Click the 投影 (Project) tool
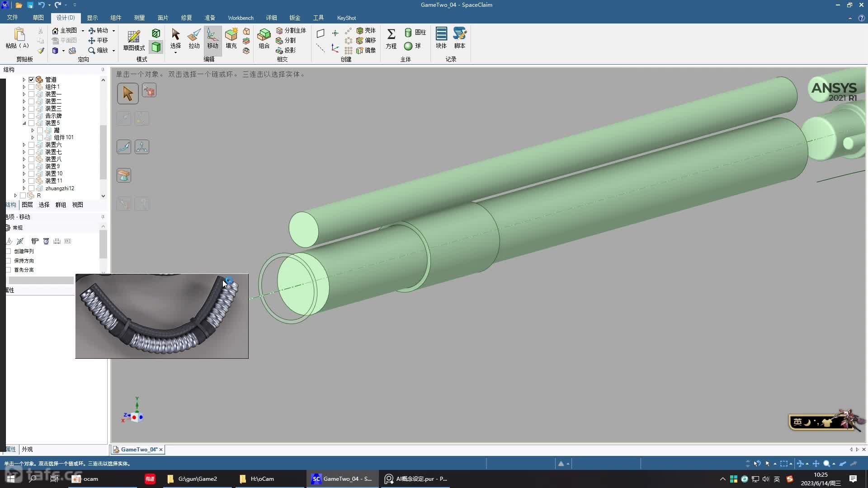 click(286, 50)
